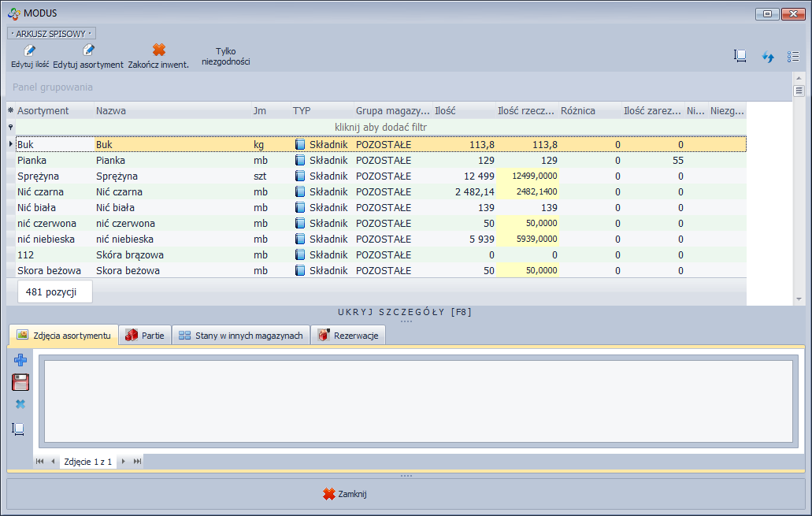The height and width of the screenshot is (516, 812).
Task: Go to the next photo in the navigator
Action: [x=123, y=462]
